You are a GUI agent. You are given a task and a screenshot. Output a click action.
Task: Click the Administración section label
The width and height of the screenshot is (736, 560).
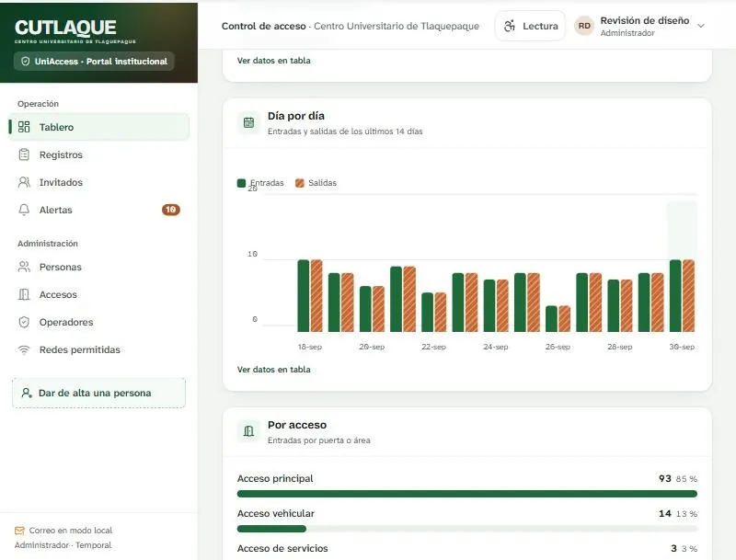pyautogui.click(x=48, y=244)
